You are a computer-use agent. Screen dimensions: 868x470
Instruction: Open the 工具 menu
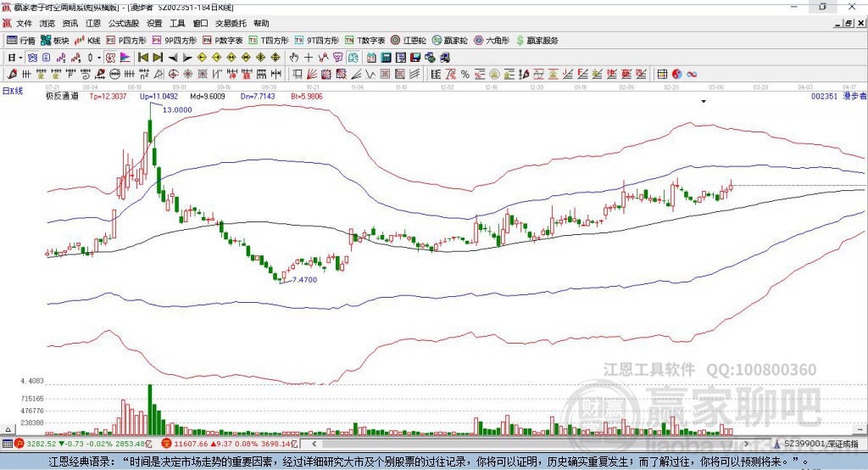177,23
